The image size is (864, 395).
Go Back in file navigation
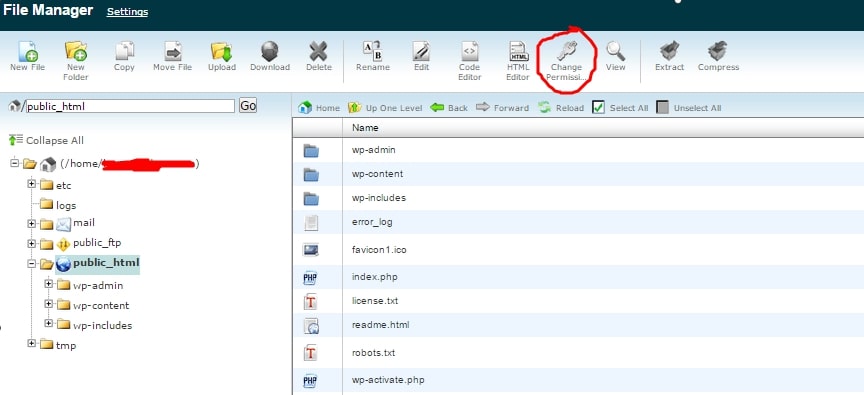[449, 107]
